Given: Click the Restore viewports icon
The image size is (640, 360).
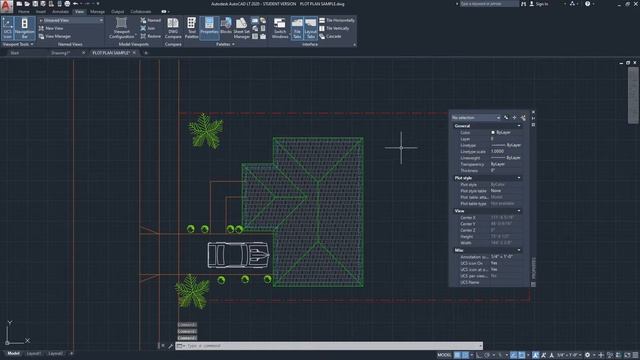Looking at the screenshot, I should 151,36.
